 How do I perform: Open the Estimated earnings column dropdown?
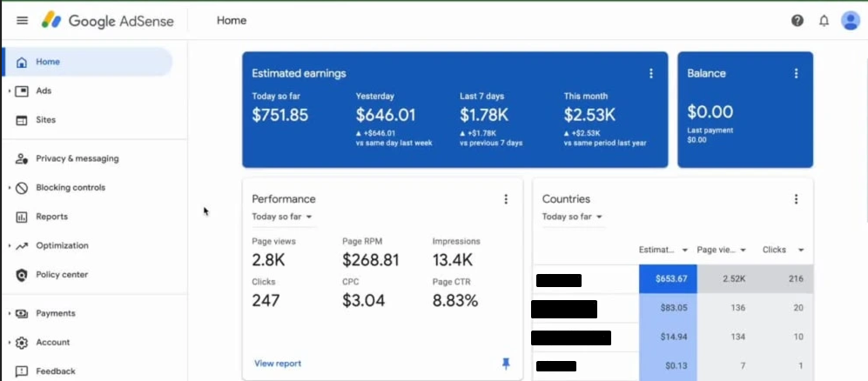(685, 251)
